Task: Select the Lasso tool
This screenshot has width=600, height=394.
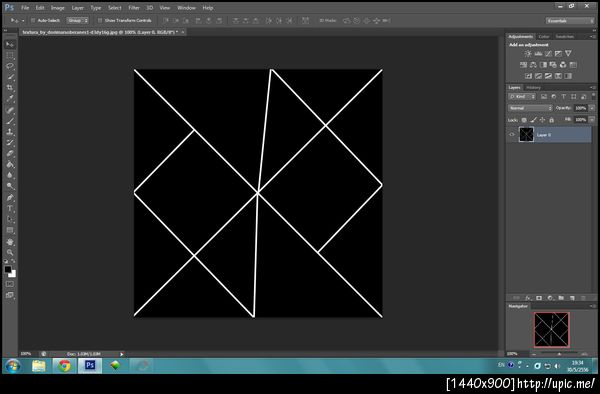Action: point(10,66)
